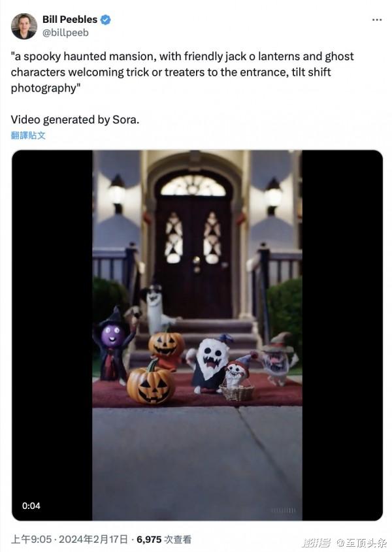Click the white ghost with black cape
Screen dimensions: 392x552
coord(210,364)
